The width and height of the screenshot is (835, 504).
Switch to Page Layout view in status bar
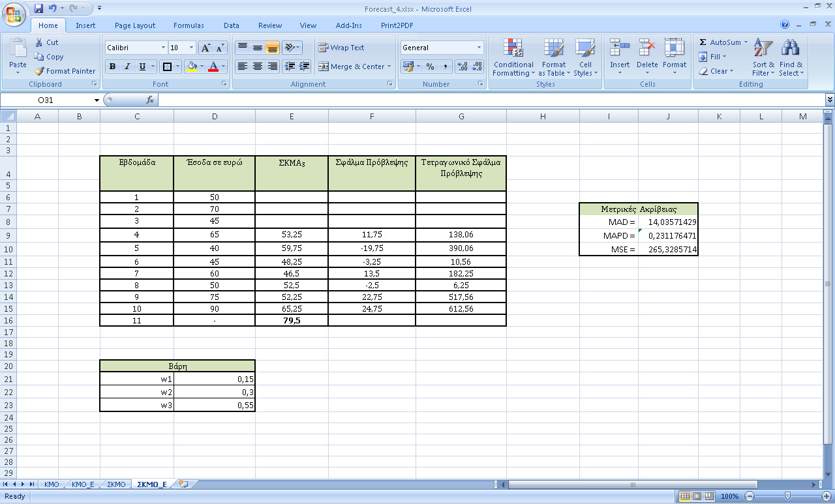(697, 496)
